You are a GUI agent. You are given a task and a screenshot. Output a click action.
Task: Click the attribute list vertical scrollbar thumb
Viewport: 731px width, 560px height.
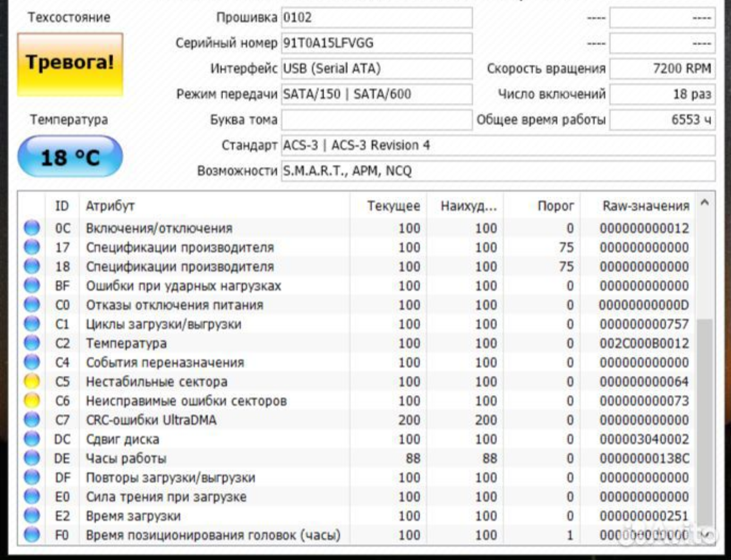pyautogui.click(x=705, y=422)
